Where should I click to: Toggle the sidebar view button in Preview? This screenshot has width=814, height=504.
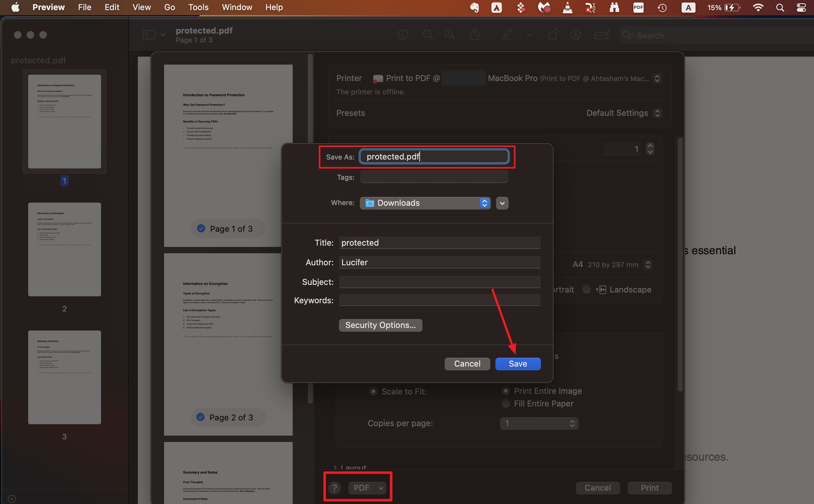coord(149,35)
